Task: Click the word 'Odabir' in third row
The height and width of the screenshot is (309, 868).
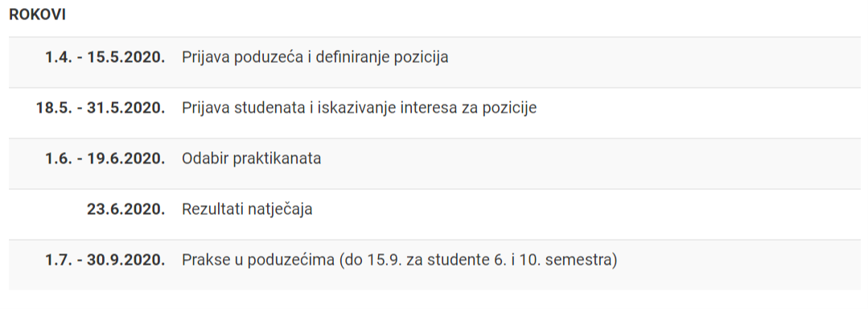Action: [205, 159]
